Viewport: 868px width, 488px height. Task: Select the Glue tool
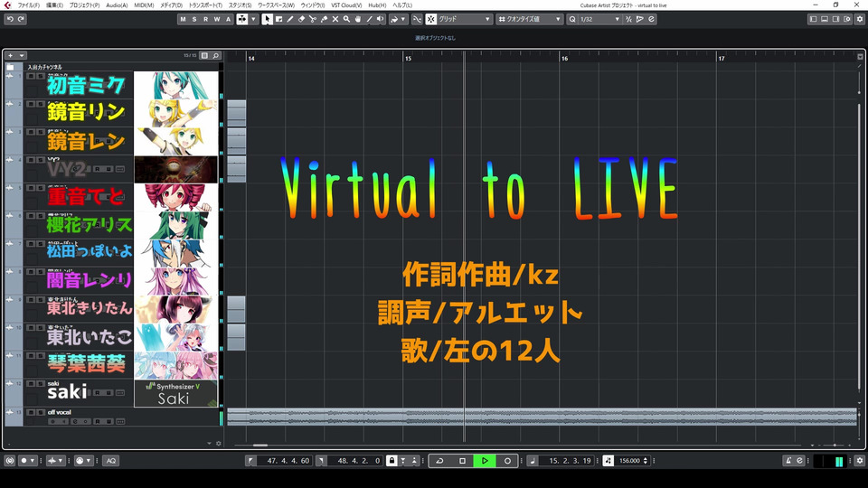click(324, 19)
